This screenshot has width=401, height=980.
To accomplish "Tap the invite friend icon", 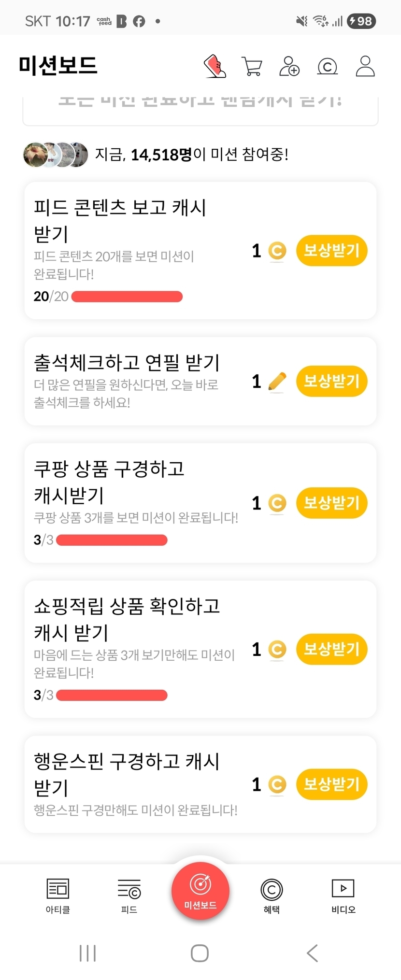I will (x=289, y=66).
